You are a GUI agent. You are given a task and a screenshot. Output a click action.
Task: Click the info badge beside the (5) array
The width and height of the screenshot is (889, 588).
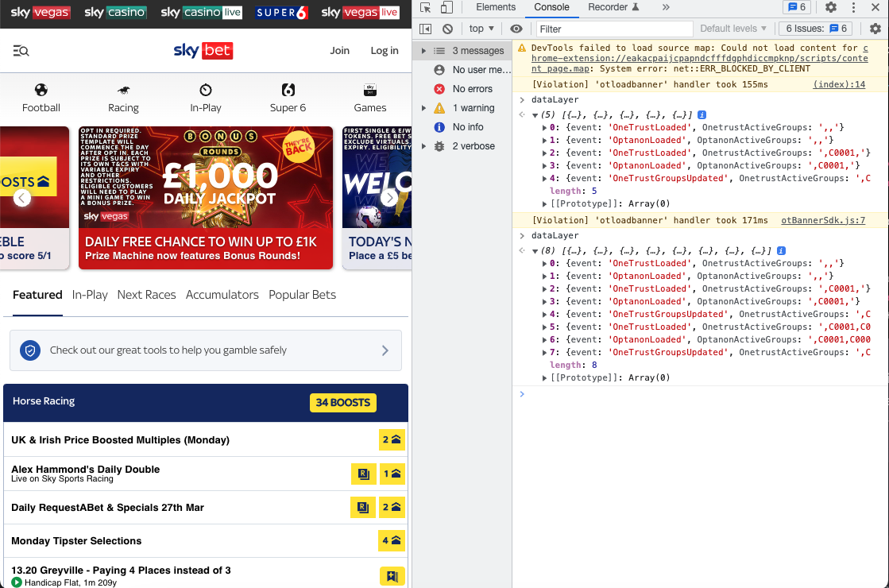702,114
